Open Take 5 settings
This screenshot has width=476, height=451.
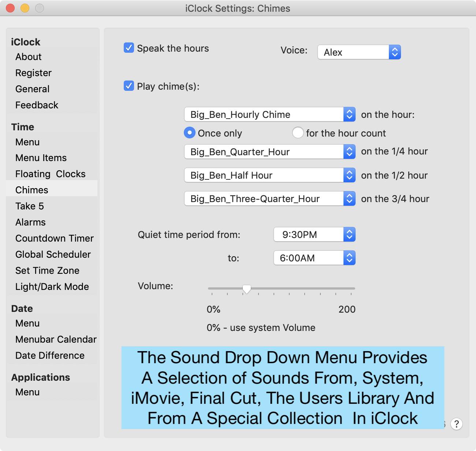[30, 206]
